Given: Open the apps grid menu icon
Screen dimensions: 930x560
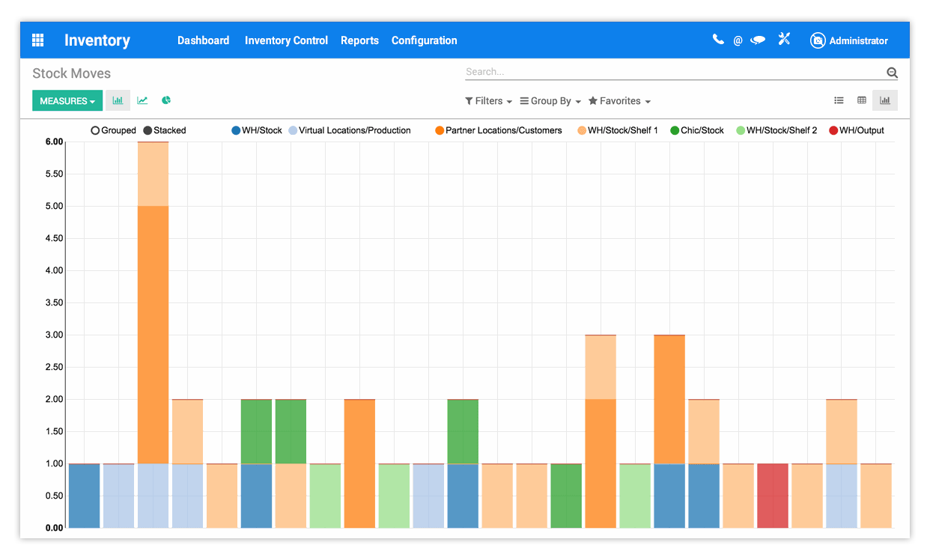Looking at the screenshot, I should tap(37, 40).
